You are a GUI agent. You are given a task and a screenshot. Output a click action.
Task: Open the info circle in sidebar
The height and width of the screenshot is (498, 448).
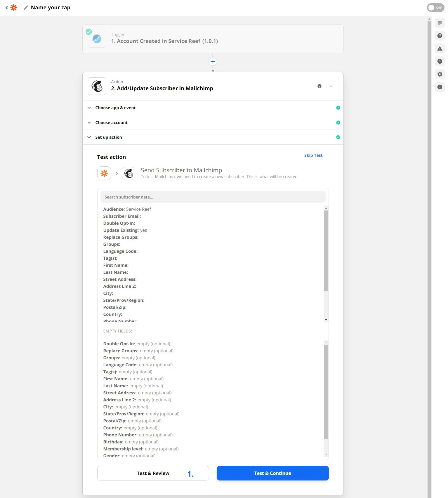pos(440,87)
